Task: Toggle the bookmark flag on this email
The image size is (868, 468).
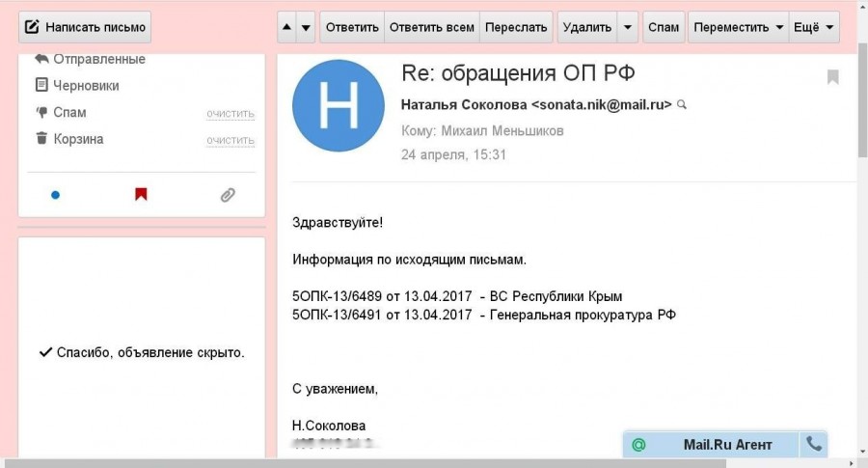Action: (833, 77)
